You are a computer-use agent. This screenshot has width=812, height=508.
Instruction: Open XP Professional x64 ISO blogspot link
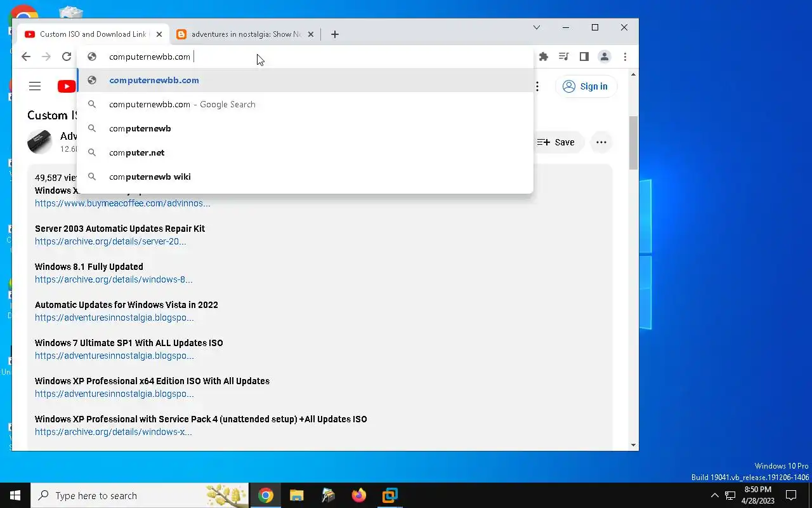click(114, 394)
